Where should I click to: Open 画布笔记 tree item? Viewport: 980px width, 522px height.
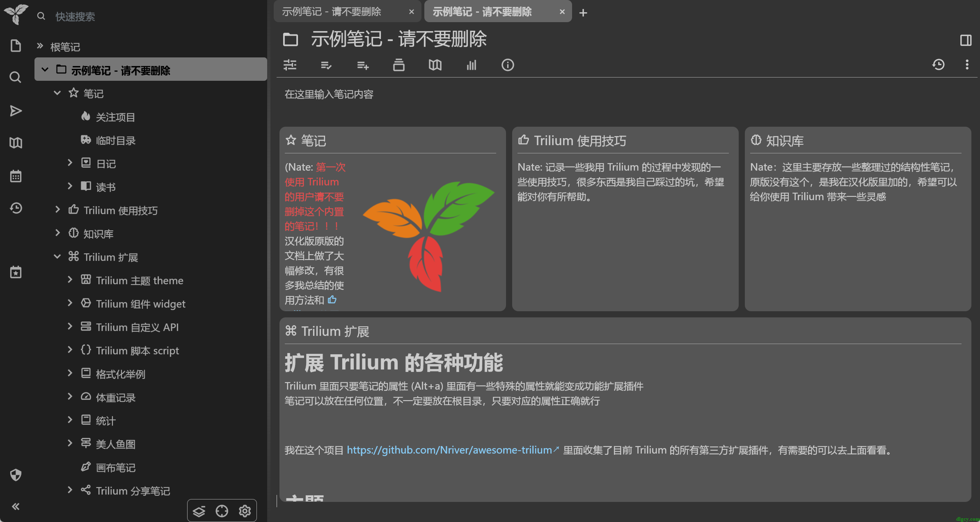pyautogui.click(x=116, y=467)
